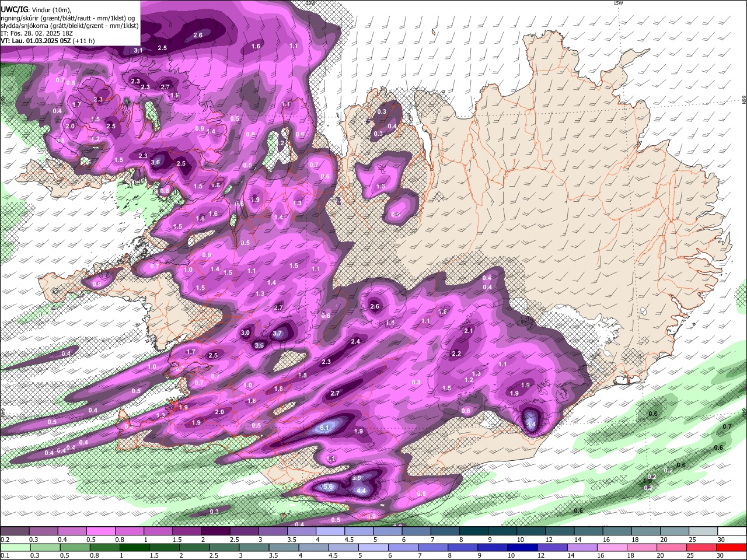
Task: Click the 2.4 precipitation value on the map
Action: click(x=355, y=341)
